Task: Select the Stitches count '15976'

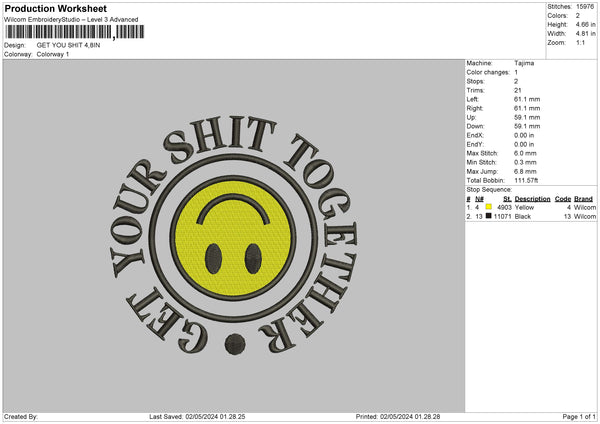Action: click(585, 7)
